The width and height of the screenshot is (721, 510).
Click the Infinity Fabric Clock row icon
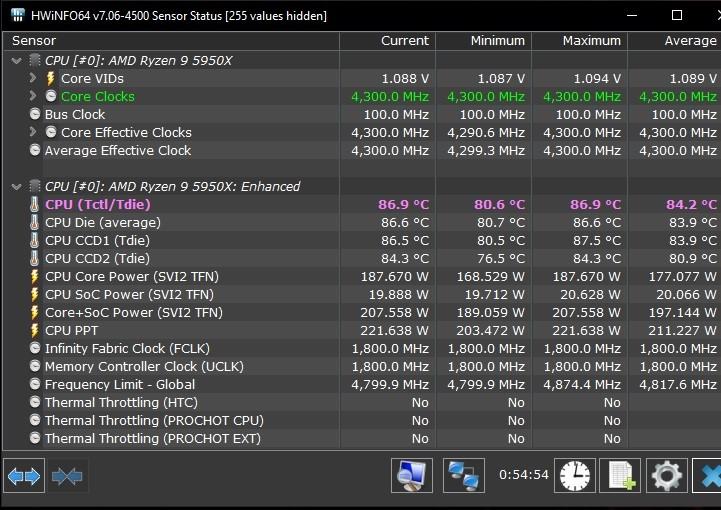pos(34,348)
